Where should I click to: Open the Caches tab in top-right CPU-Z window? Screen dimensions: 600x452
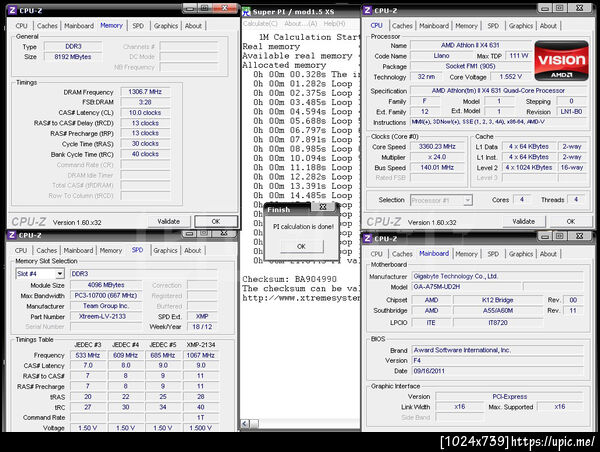(402, 26)
